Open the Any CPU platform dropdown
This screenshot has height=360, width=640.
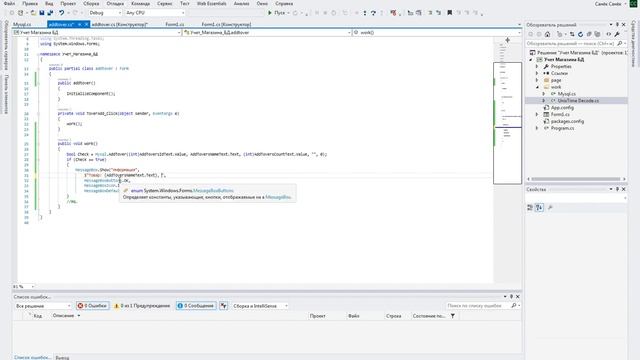point(155,13)
